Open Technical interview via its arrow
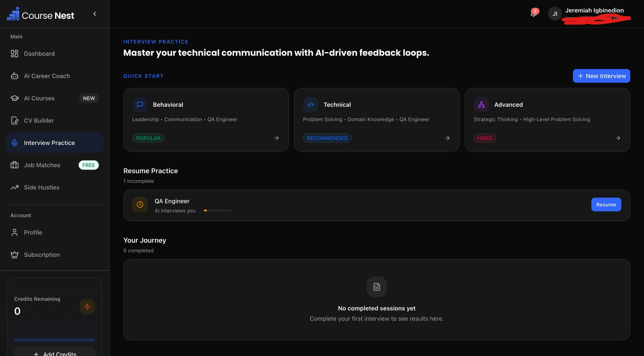 pos(447,138)
